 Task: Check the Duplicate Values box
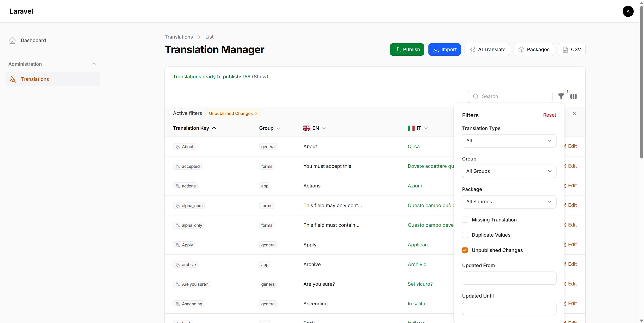(x=465, y=235)
